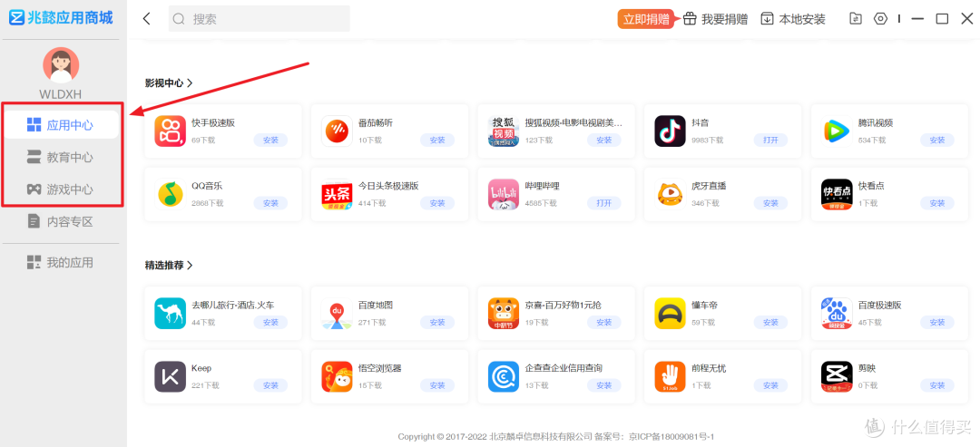Open 本地安装 local install
980x447 pixels.
pyautogui.click(x=793, y=19)
